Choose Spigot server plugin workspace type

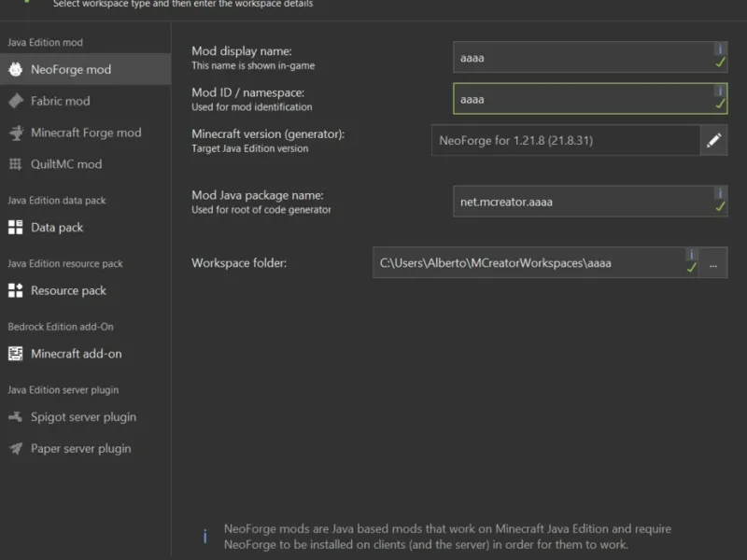[85, 417]
